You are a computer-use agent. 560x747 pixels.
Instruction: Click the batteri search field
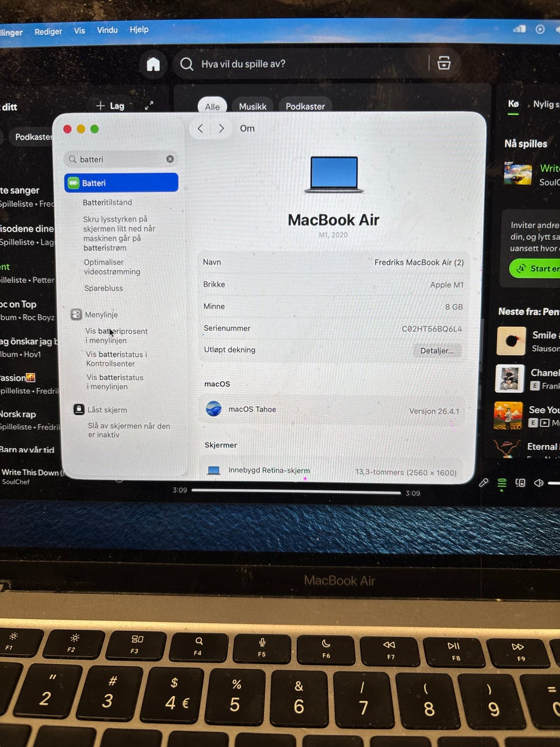[121, 159]
